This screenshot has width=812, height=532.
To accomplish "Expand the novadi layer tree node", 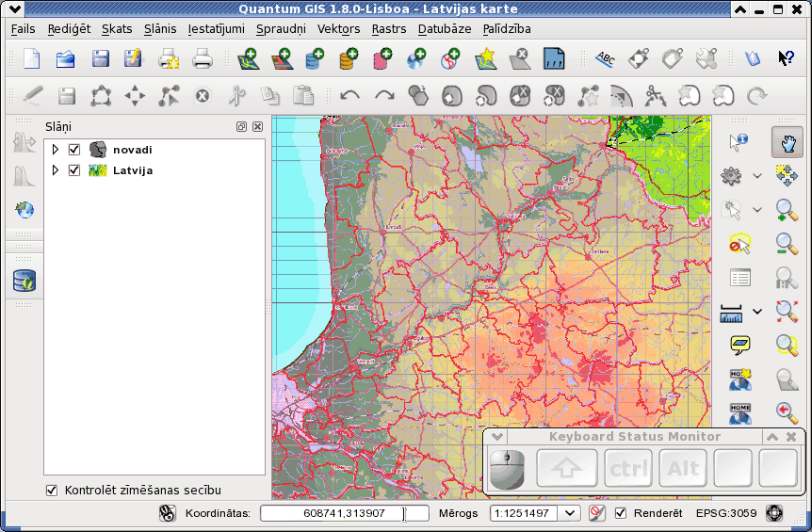I will [x=56, y=150].
